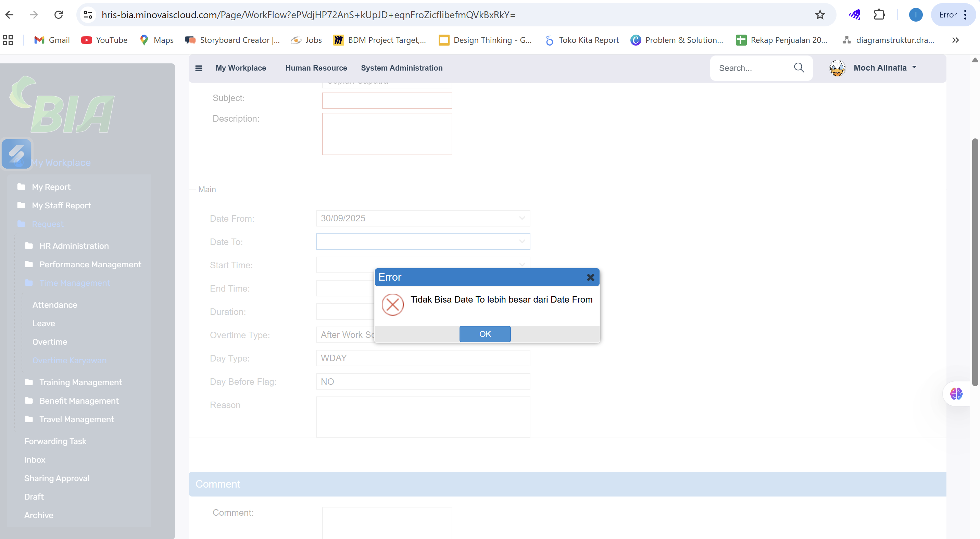This screenshot has width=980, height=539.
Task: Show more bookmarks chevron
Action: pyautogui.click(x=955, y=40)
